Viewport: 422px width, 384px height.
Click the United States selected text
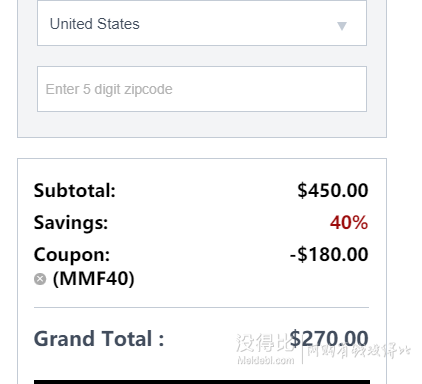(x=95, y=24)
